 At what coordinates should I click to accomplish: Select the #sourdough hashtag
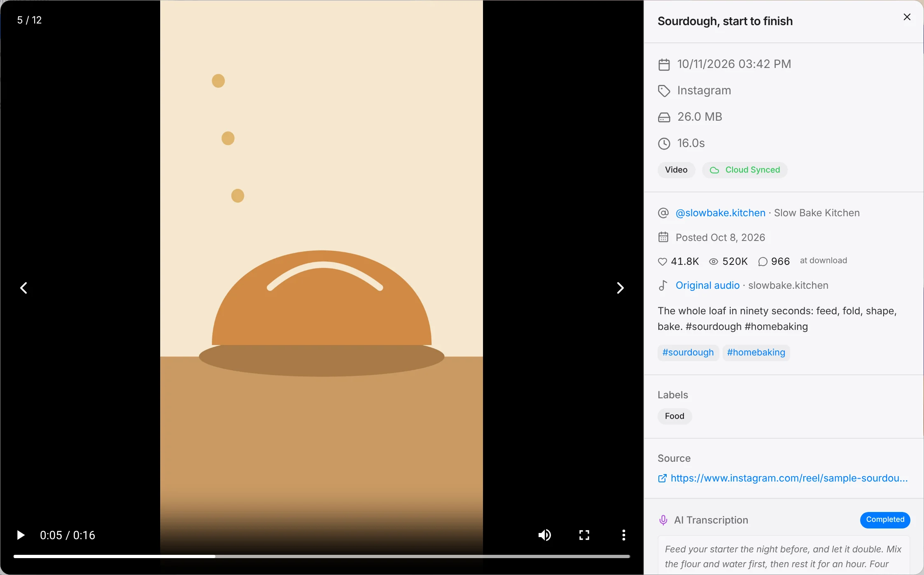(x=688, y=353)
